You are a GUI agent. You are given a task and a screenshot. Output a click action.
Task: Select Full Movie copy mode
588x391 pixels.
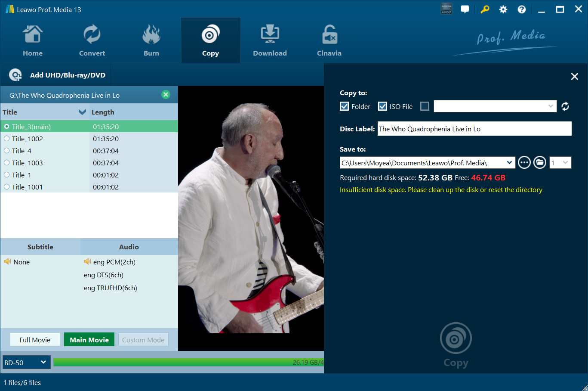click(x=35, y=340)
